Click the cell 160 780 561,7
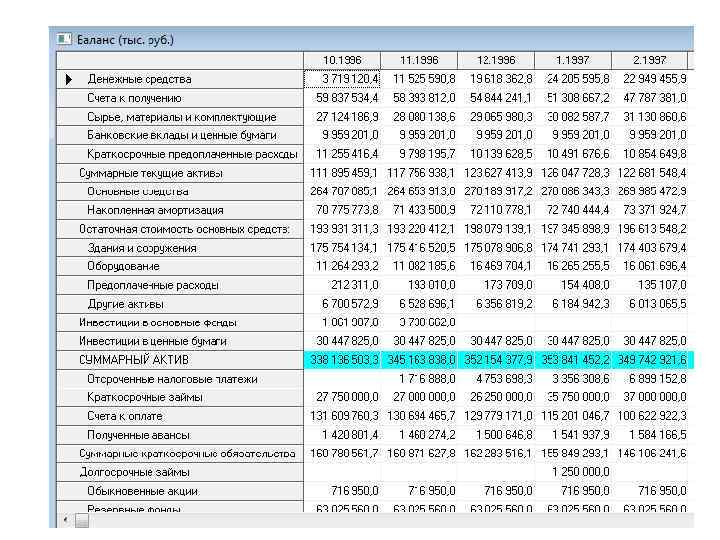The image size is (720, 540). point(342,454)
